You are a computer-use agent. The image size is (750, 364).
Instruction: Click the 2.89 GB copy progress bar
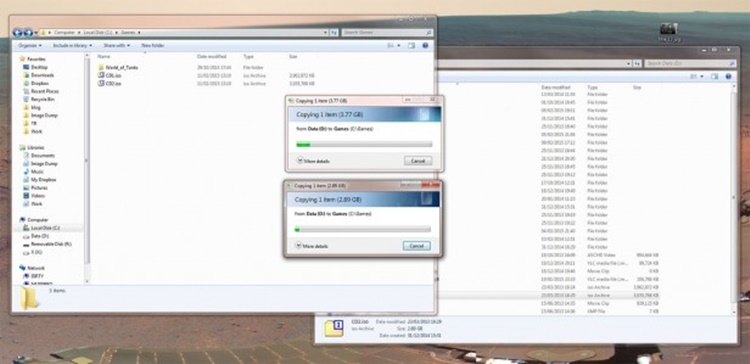tap(363, 229)
